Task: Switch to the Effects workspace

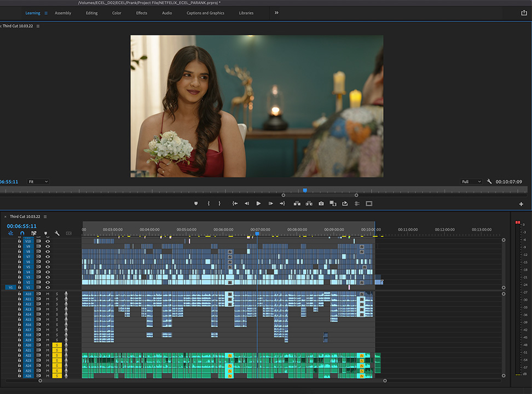Action: pos(141,13)
